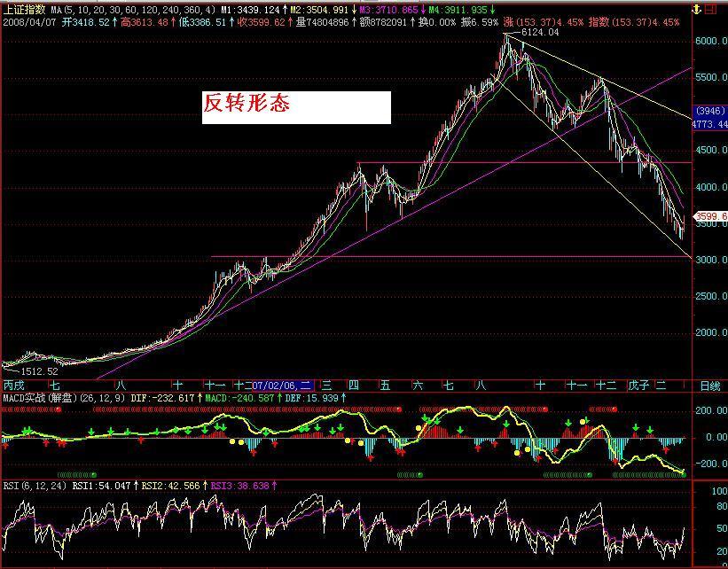This screenshot has height=569, width=728.
Task: Select the 07/02/06 highlighted date marker
Action: [x=283, y=386]
